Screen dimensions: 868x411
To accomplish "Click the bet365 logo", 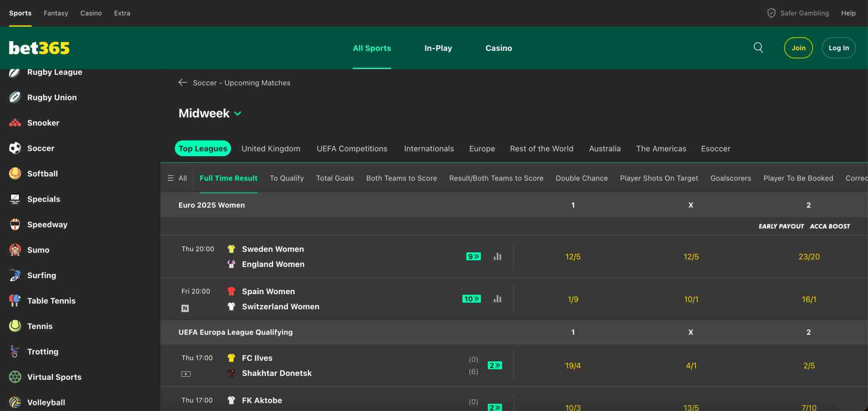I will click(x=39, y=48).
